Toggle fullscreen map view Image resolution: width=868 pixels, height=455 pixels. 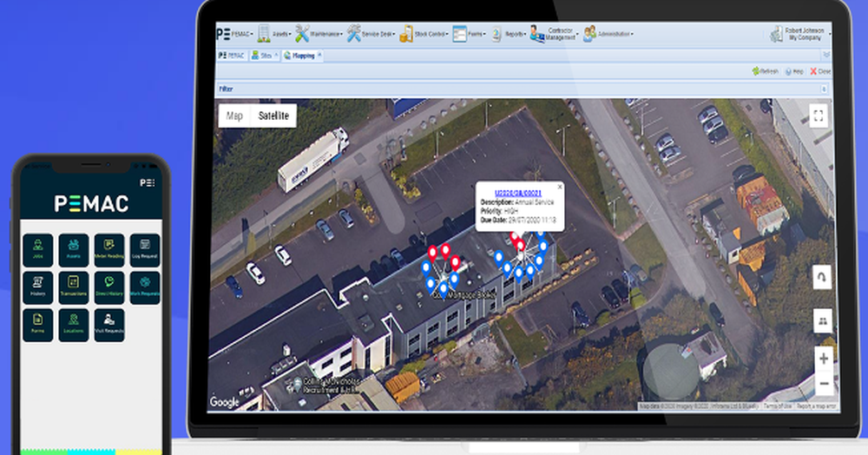819,115
